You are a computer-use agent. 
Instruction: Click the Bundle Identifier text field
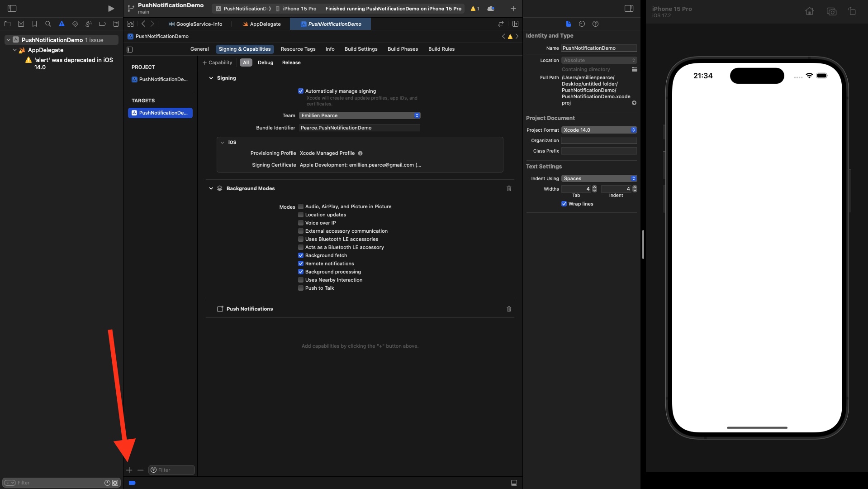click(x=360, y=128)
